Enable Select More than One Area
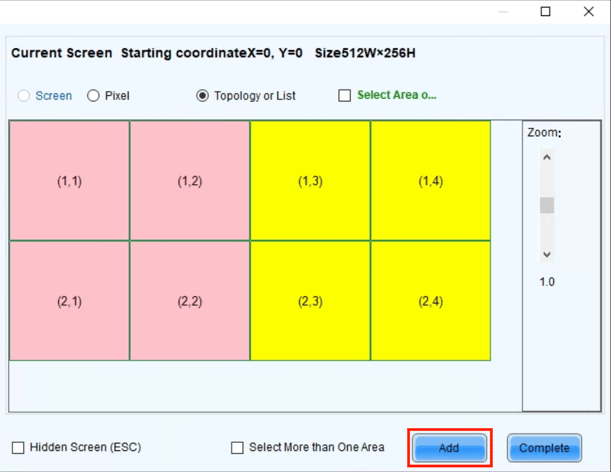 237,447
